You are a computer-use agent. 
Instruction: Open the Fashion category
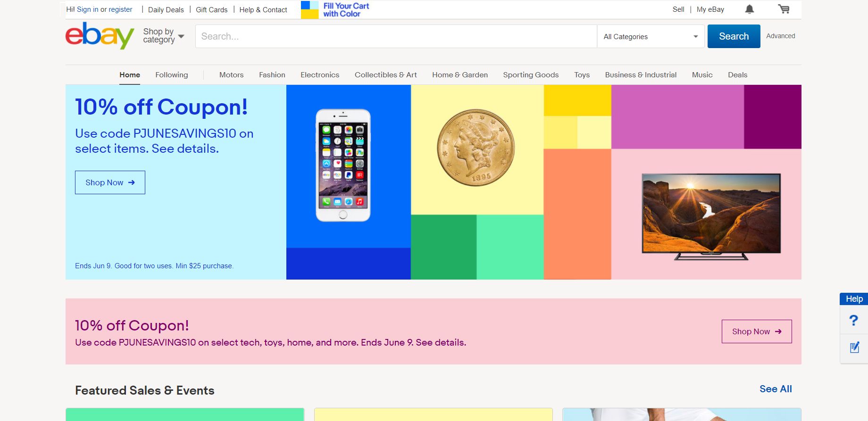272,75
